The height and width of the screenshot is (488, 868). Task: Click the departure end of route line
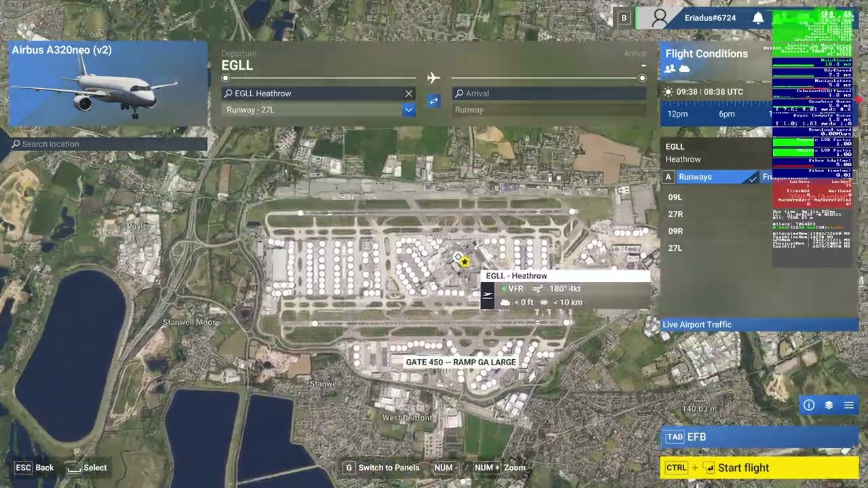click(225, 78)
